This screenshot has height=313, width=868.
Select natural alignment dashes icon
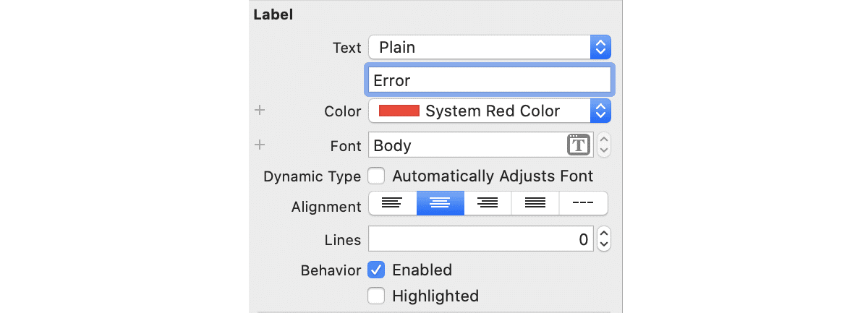583,203
